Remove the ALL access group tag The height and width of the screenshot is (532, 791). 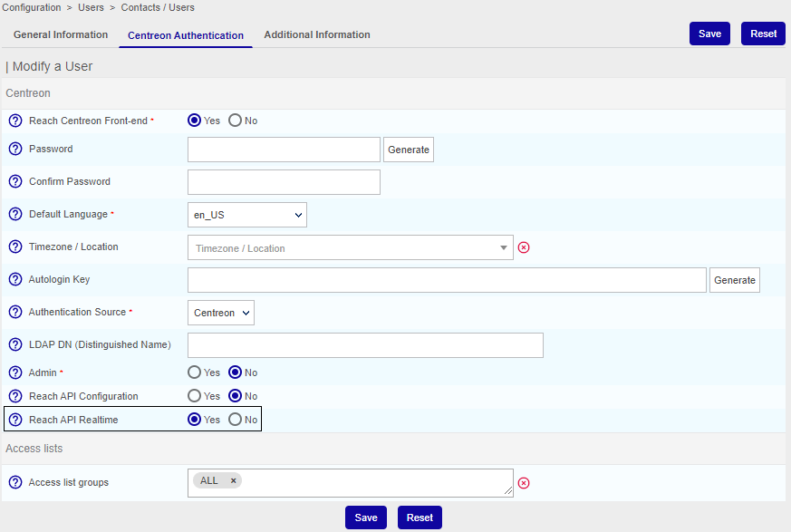pos(233,480)
